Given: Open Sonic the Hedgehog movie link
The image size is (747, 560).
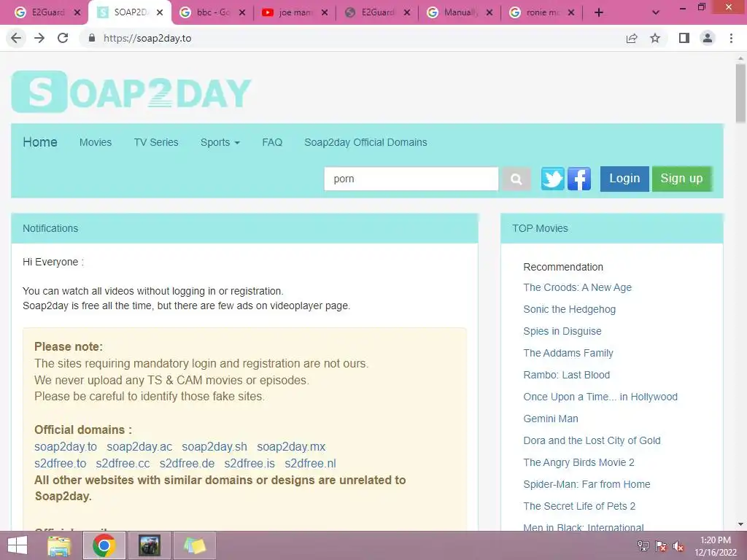Looking at the screenshot, I should tap(569, 309).
